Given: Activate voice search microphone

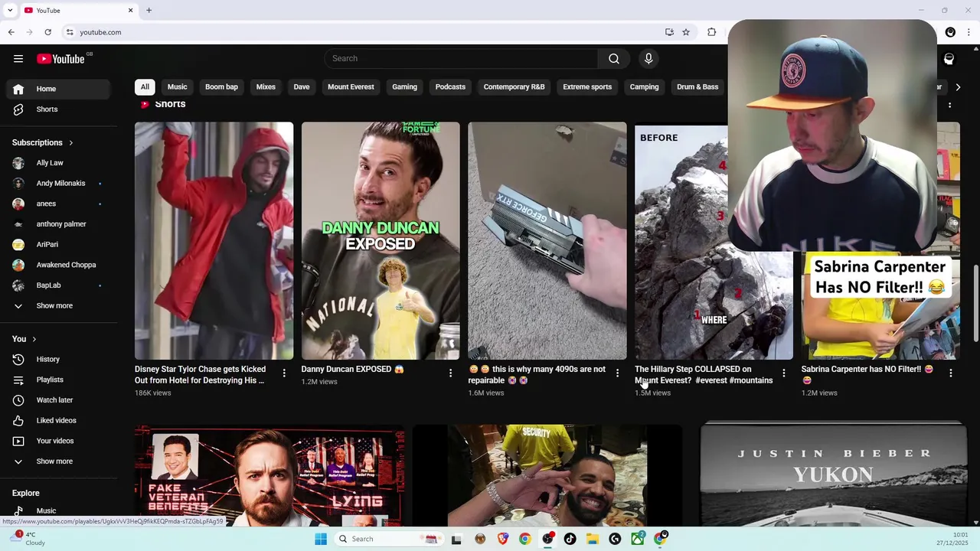Looking at the screenshot, I should pyautogui.click(x=648, y=59).
